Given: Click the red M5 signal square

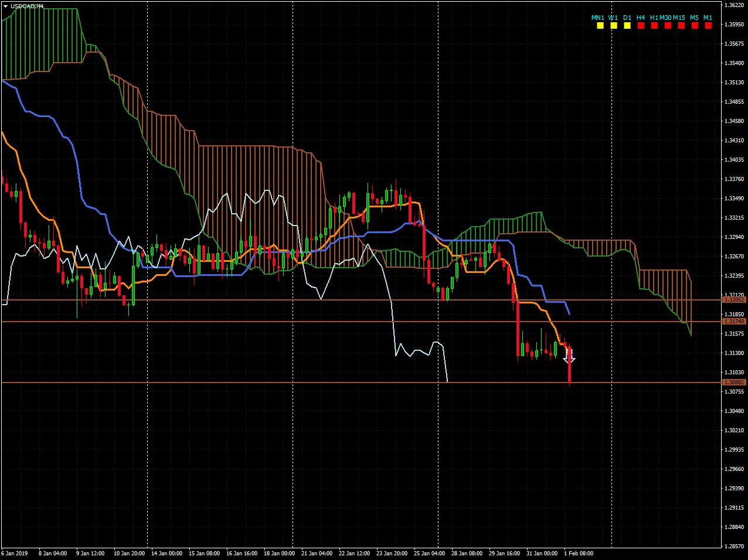Looking at the screenshot, I should pyautogui.click(x=695, y=26).
